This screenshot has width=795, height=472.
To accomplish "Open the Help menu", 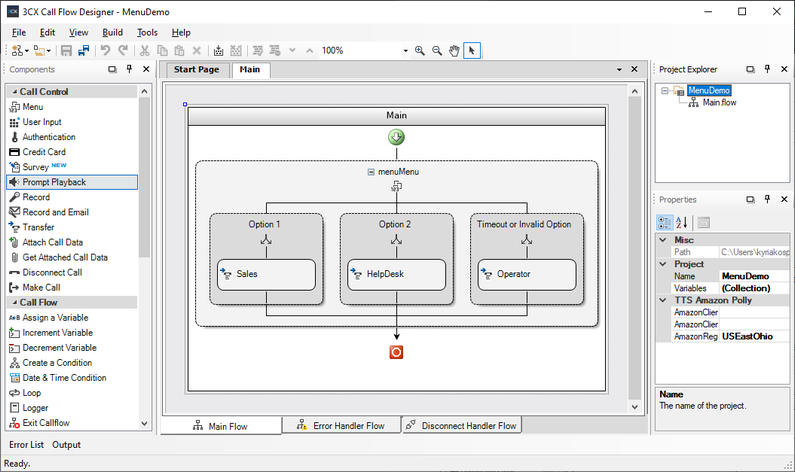I will click(181, 32).
